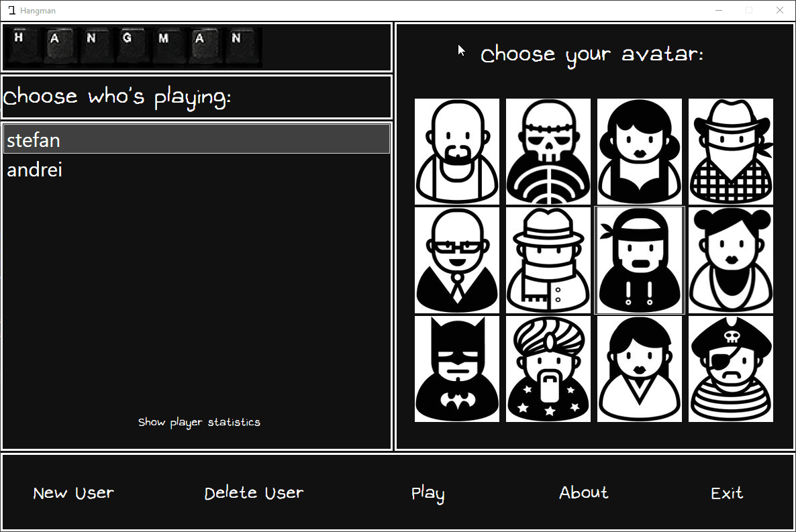Select the cowboy with bandana avatar
The height and width of the screenshot is (532, 796).
pos(730,152)
